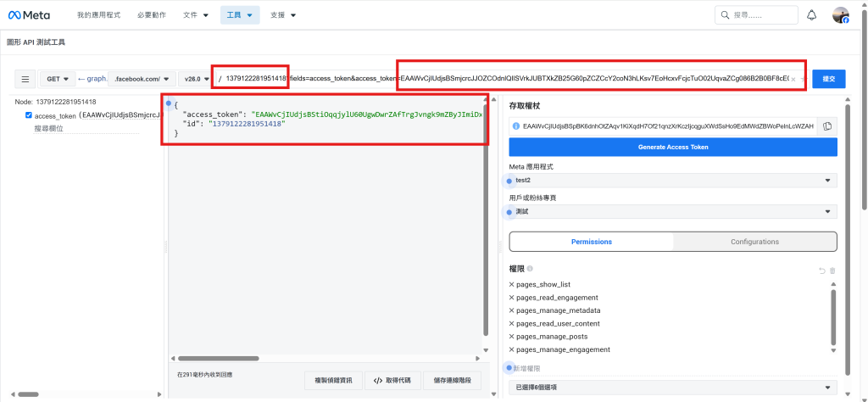Screen dimensions: 868x402
Task: Open 必要動作 in the top navigation
Action: tap(152, 15)
